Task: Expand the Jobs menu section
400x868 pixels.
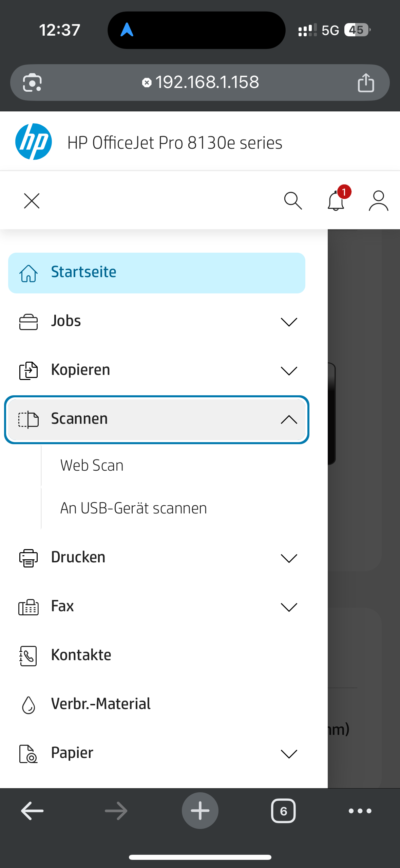Action: pyautogui.click(x=289, y=321)
